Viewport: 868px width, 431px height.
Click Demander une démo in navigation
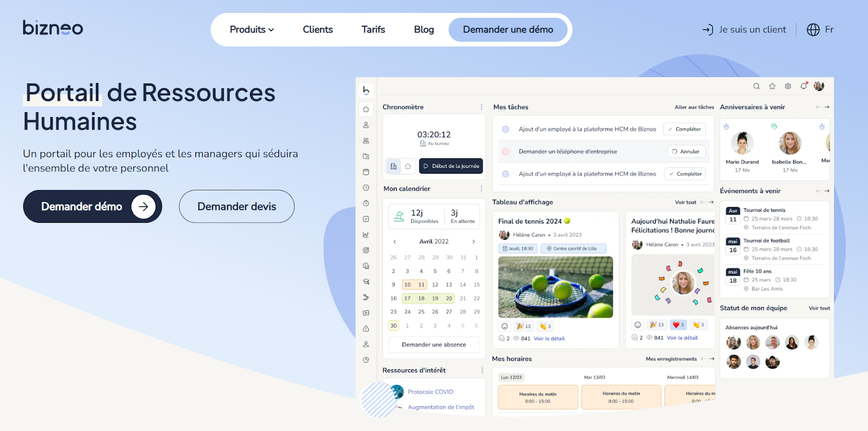[508, 30]
